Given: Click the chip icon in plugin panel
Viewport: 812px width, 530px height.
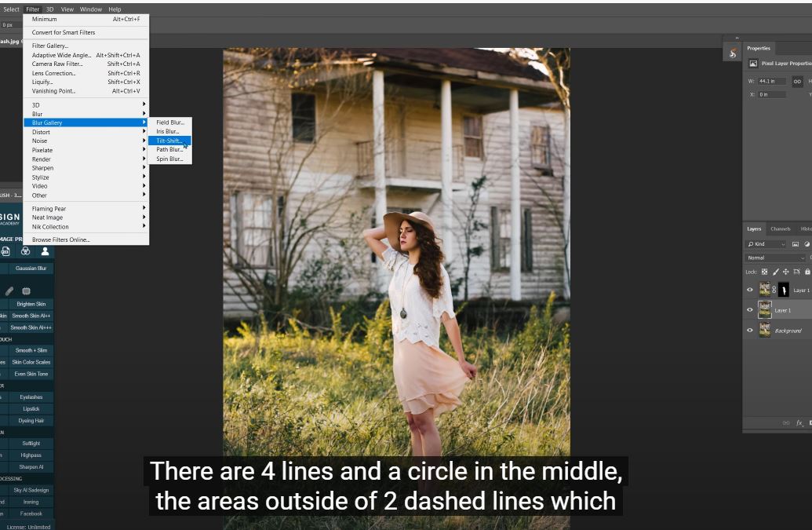Looking at the screenshot, I should 27,291.
